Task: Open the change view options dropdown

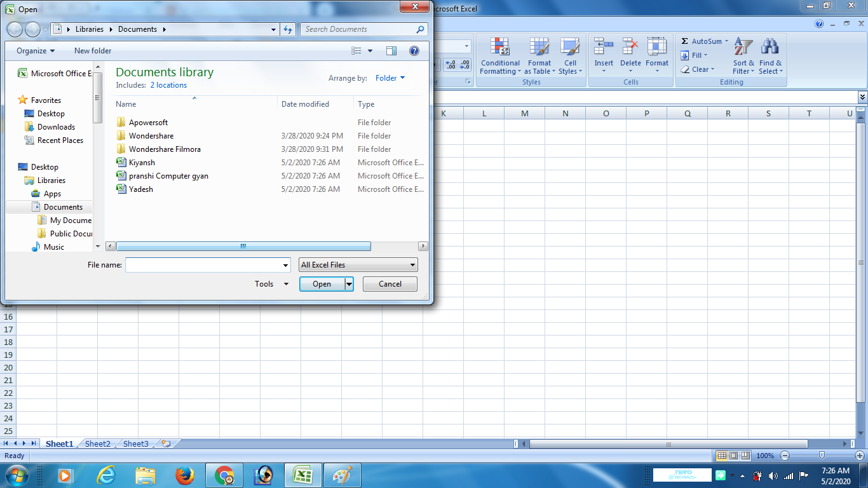Action: point(370,51)
